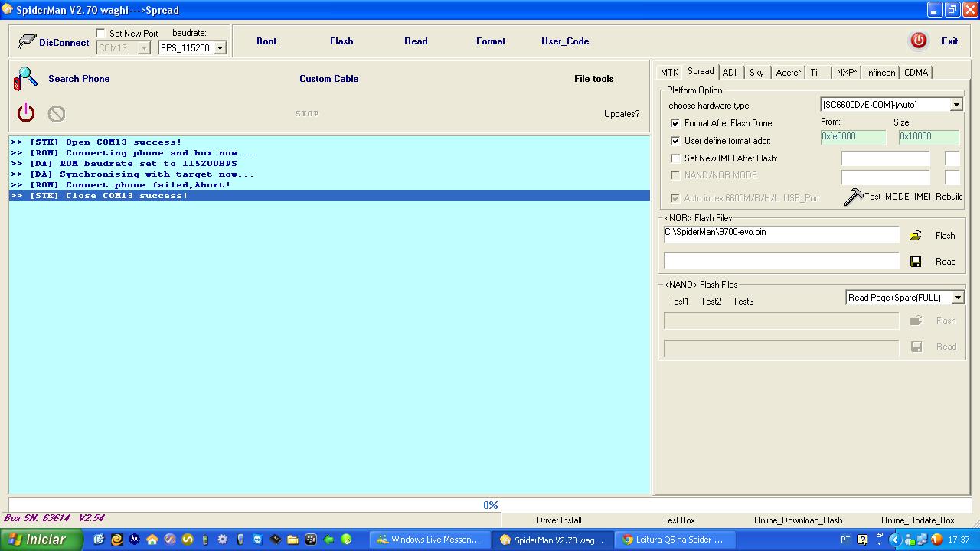
Task: Click Test Box in status bar
Action: pos(678,520)
